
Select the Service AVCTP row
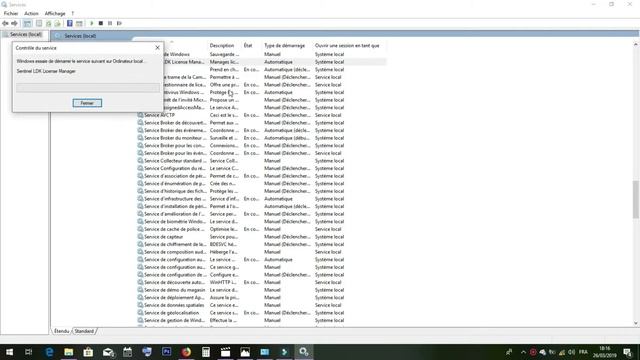click(x=261, y=115)
